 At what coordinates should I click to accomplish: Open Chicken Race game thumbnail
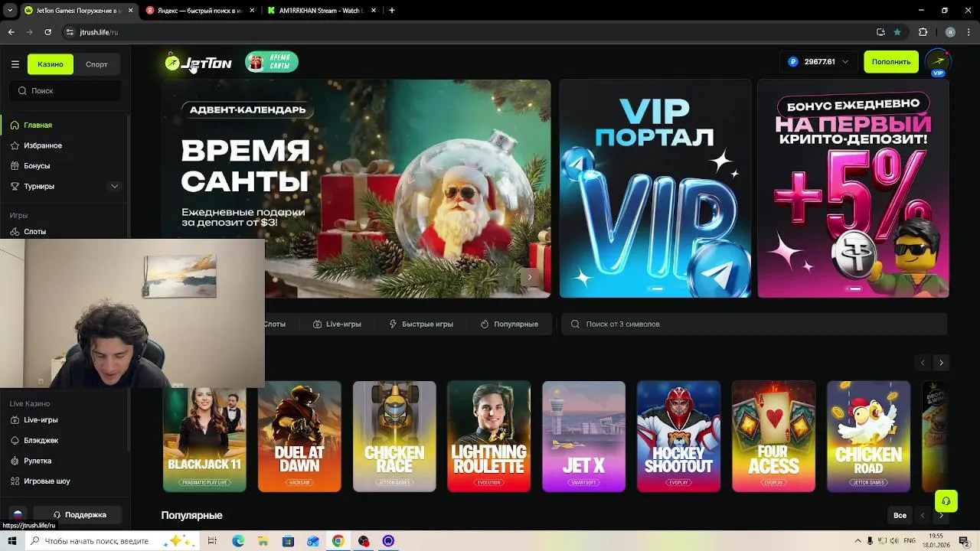click(394, 436)
